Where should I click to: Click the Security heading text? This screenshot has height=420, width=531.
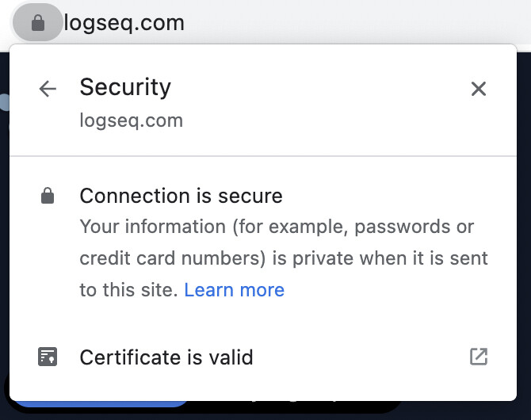click(x=125, y=87)
